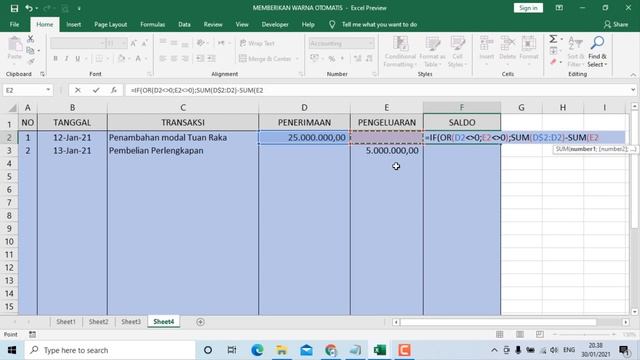Click cell with 5.000.000,00
This screenshot has height=360, width=640.
(387, 151)
